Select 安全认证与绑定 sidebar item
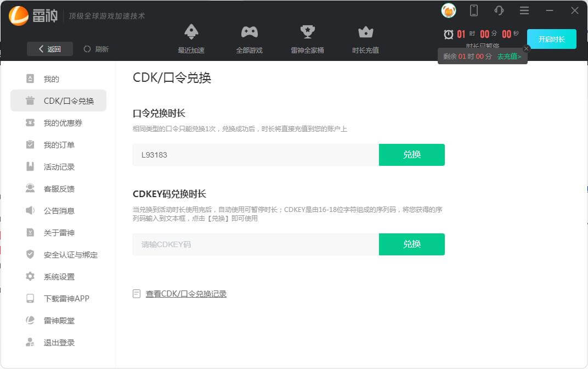This screenshot has height=369, width=588. (70, 255)
